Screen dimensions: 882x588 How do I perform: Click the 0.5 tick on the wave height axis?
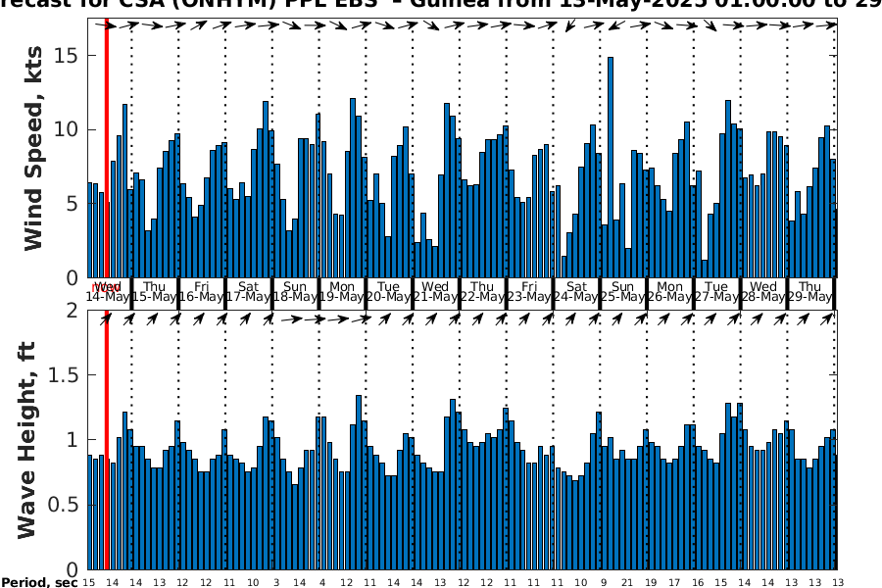tap(63, 505)
